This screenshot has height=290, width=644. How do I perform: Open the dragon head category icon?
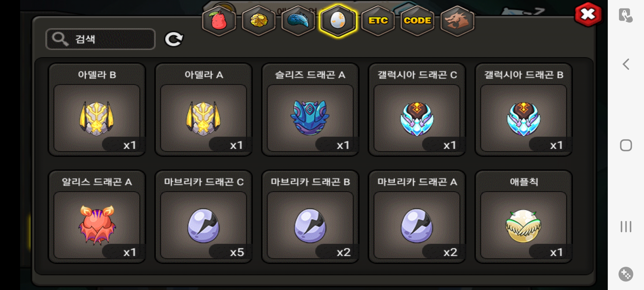[457, 21]
